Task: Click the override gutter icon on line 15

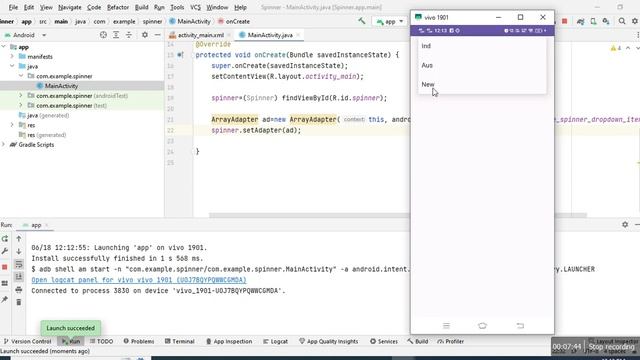Action: 180,55
